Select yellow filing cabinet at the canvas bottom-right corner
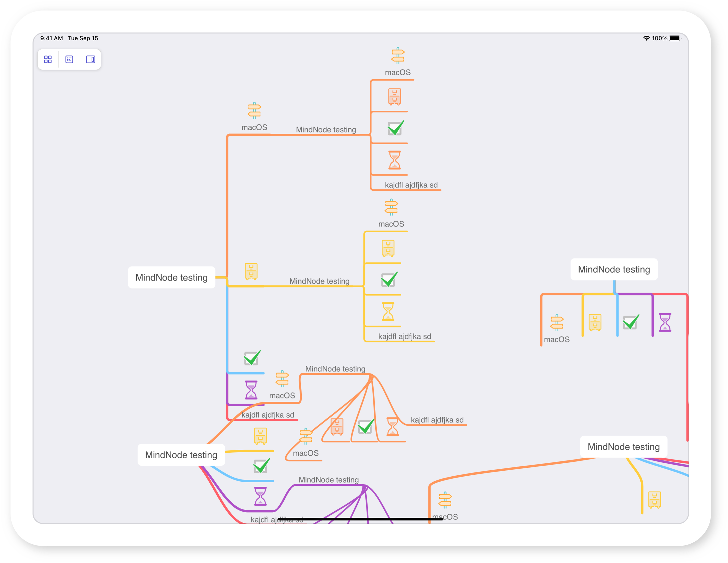Viewport: 728px width, 563px height. coord(655,500)
